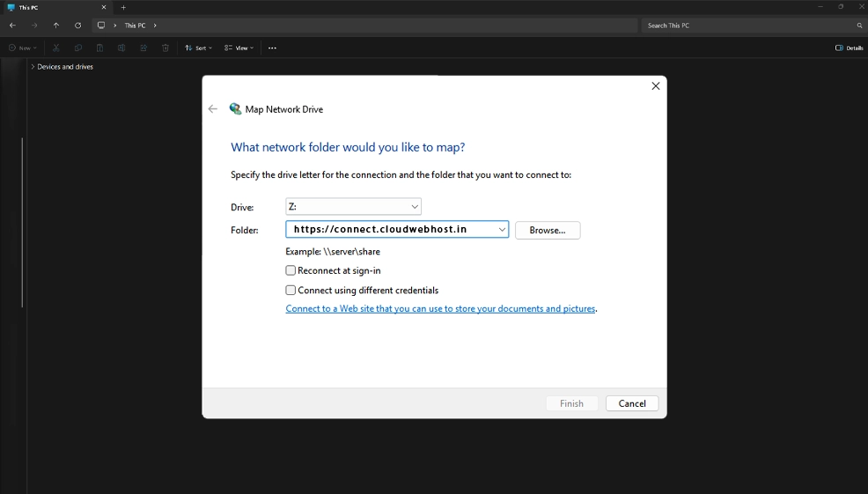868x494 pixels.
Task: Click the Delete trash icon
Action: pyautogui.click(x=165, y=48)
